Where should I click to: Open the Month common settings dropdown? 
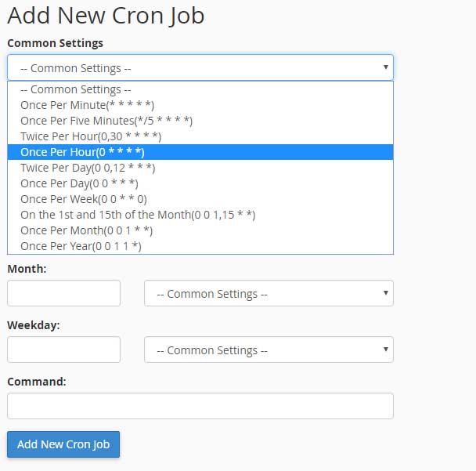tap(268, 293)
